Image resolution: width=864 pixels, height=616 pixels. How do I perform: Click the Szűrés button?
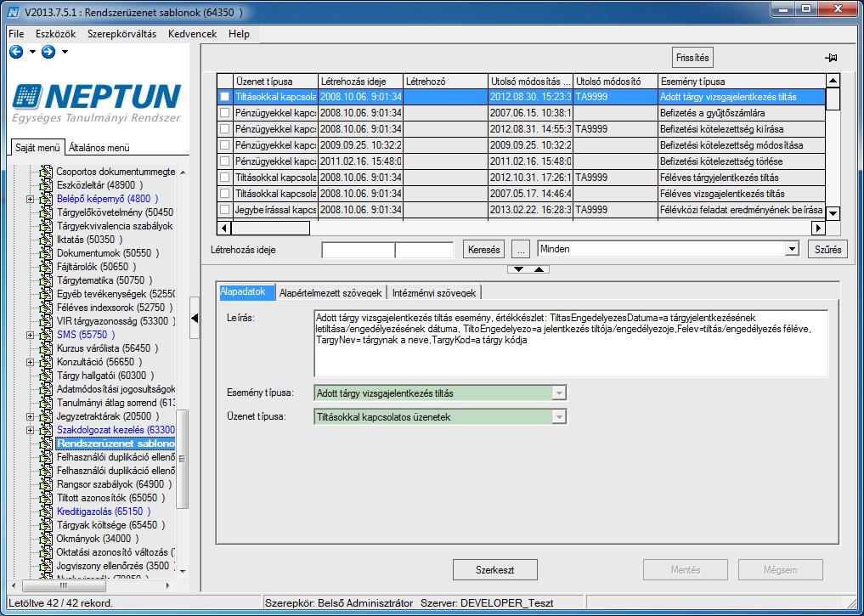pyautogui.click(x=827, y=250)
